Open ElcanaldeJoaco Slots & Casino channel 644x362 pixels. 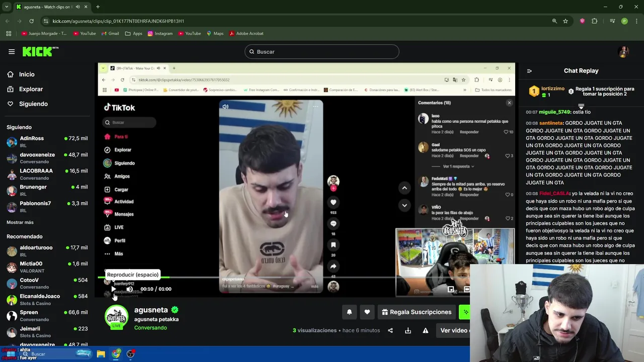(x=47, y=300)
